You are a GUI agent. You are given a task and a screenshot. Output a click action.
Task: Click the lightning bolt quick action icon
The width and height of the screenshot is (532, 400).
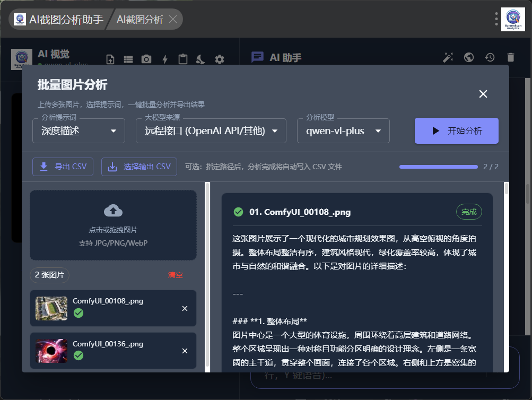tap(165, 59)
